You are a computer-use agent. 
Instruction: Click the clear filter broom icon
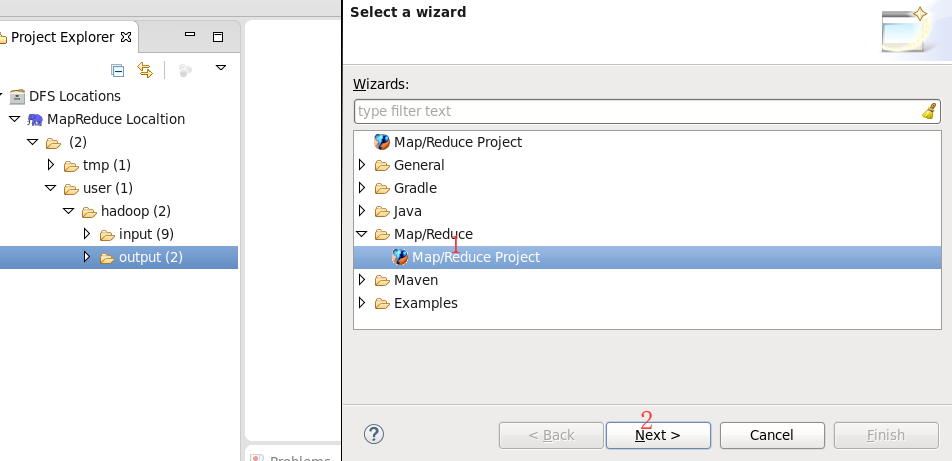(x=929, y=111)
